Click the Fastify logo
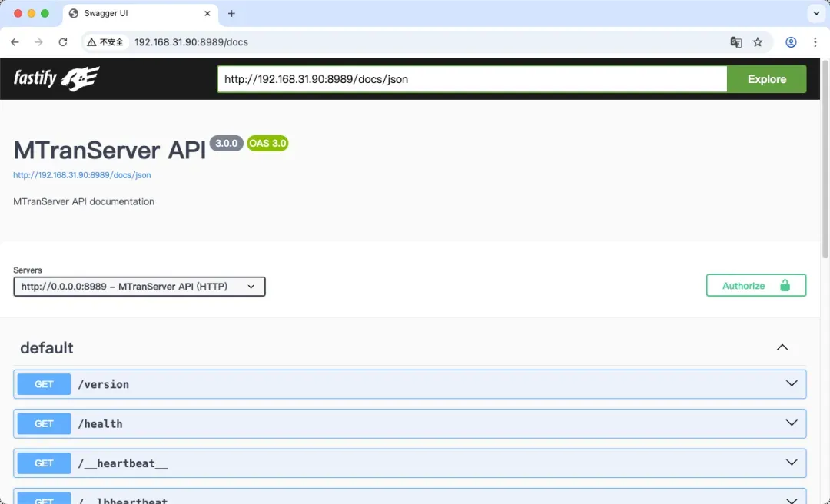The width and height of the screenshot is (830, 504). click(57, 78)
